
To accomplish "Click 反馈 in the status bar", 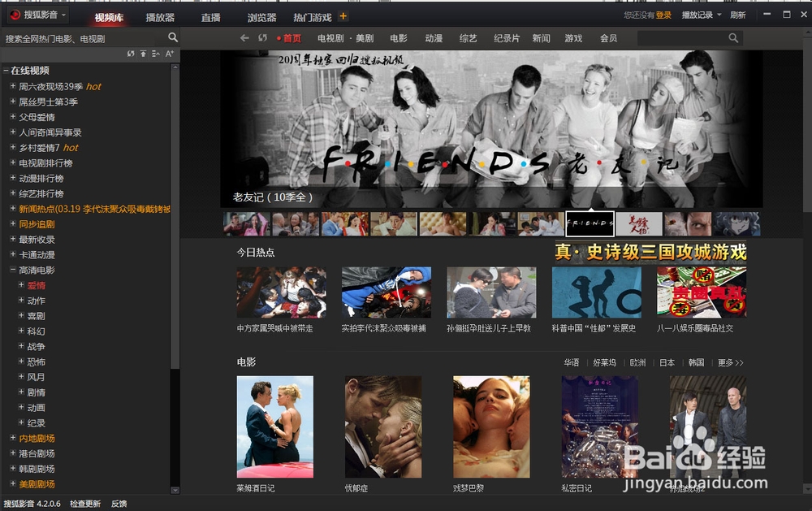I will point(119,504).
